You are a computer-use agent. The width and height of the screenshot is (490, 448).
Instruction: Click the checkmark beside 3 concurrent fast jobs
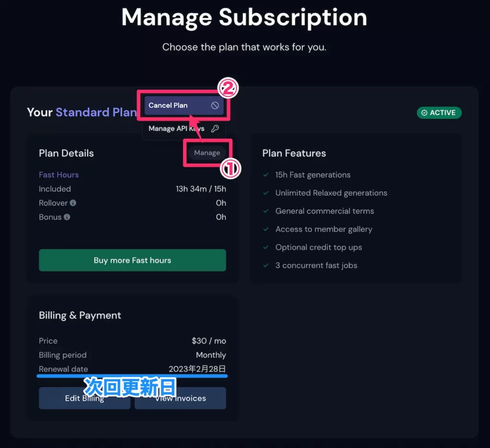[x=266, y=266]
